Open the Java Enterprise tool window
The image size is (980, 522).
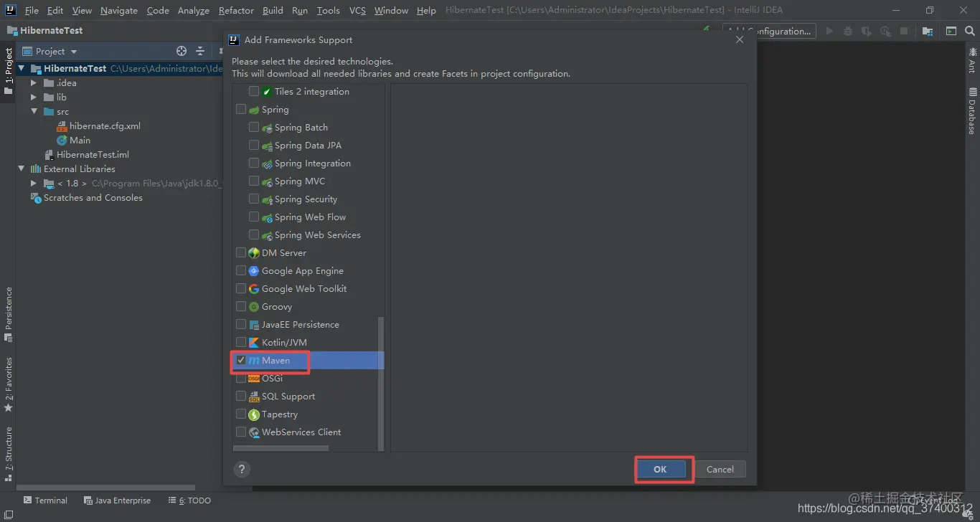pyautogui.click(x=117, y=500)
